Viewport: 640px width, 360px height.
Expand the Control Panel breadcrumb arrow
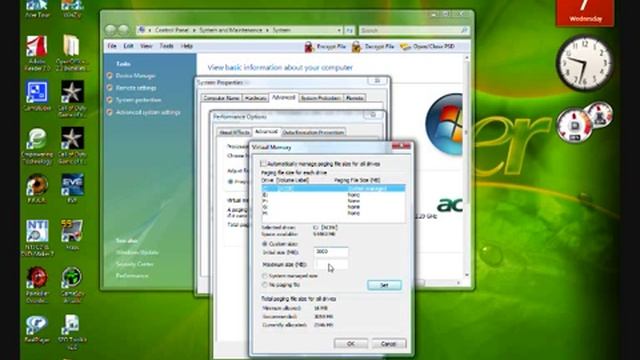click(x=194, y=30)
